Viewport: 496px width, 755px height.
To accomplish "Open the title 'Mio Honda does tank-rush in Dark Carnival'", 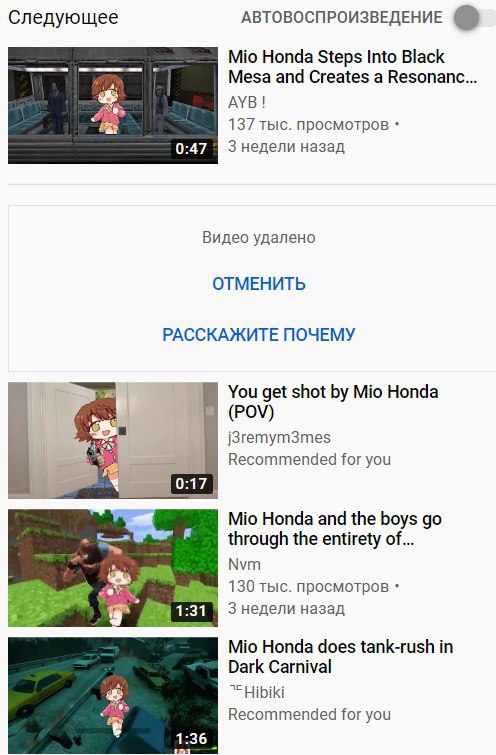I will click(x=340, y=657).
